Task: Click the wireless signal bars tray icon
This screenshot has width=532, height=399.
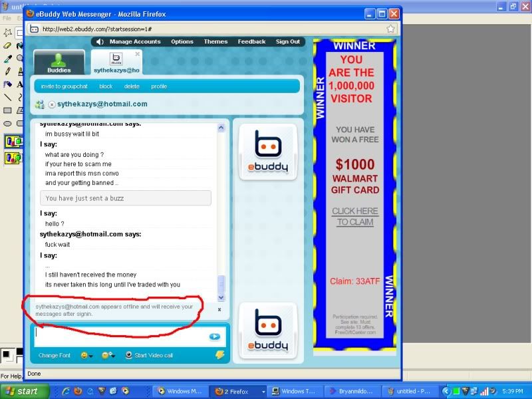Action: click(x=484, y=391)
